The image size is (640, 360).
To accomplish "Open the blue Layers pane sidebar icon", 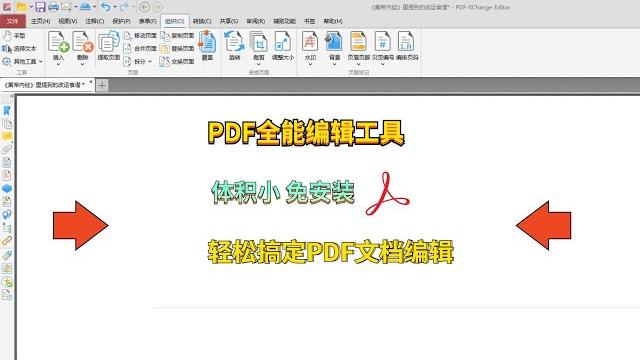I will (7, 189).
